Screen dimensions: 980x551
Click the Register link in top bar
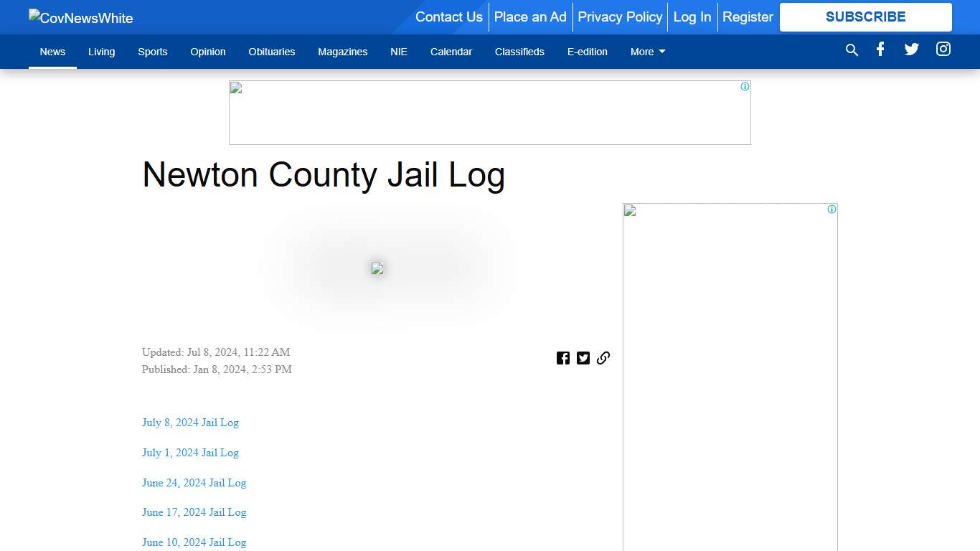[x=748, y=17]
